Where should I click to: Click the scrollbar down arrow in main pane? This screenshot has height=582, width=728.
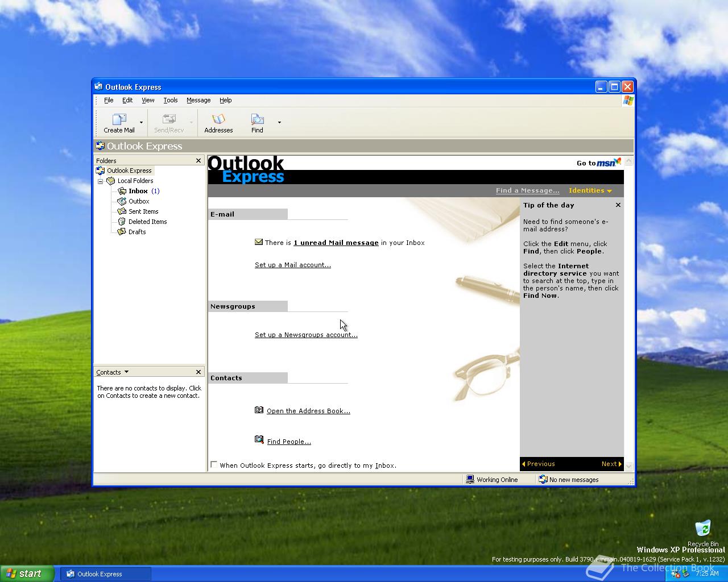(628, 466)
